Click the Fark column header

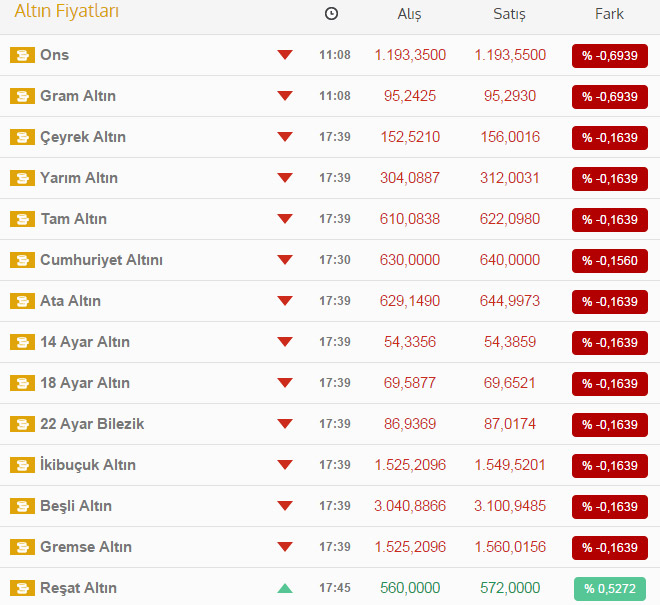[x=609, y=14]
